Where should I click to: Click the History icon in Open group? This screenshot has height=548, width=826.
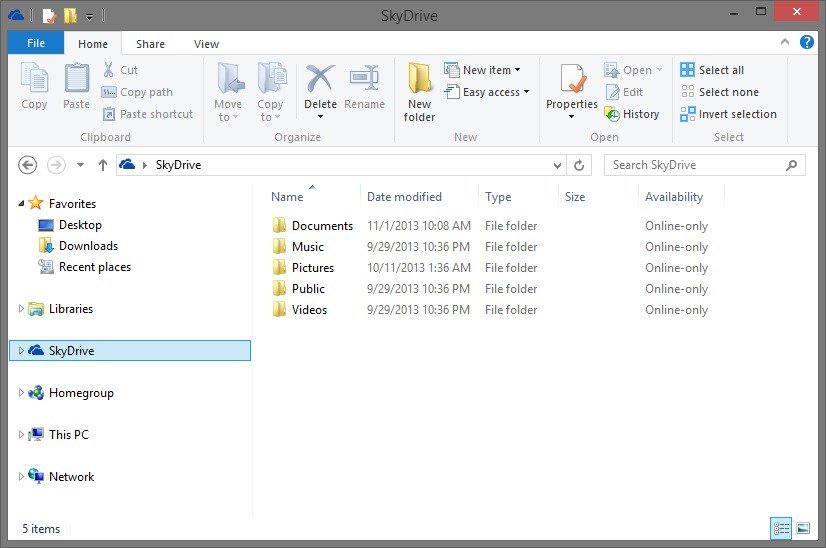613,114
